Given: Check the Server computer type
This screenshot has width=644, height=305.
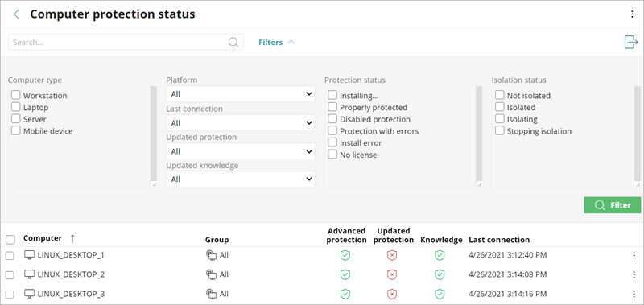Looking at the screenshot, I should 15,119.
